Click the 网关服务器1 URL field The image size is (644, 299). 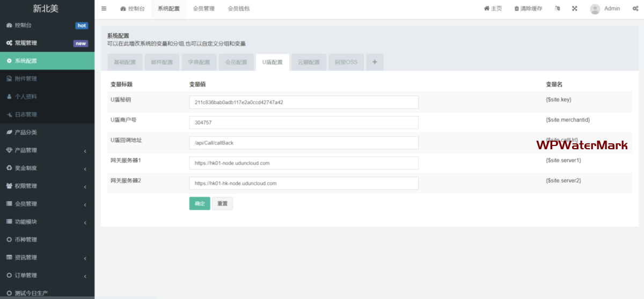point(303,163)
